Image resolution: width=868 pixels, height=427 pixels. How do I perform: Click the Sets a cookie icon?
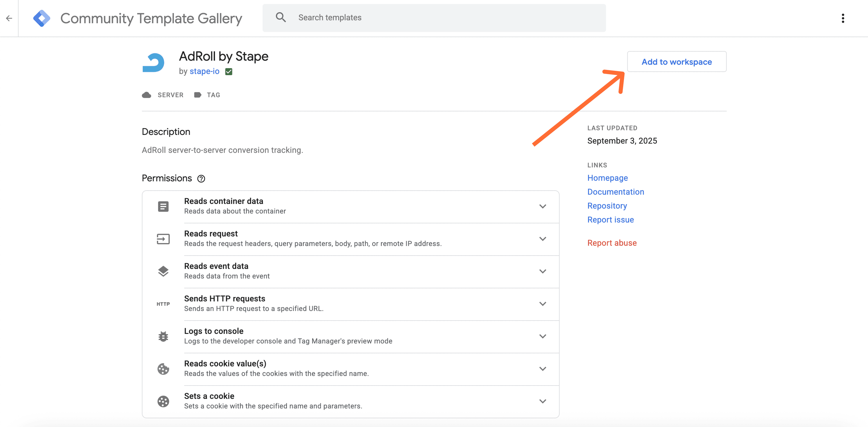click(163, 401)
